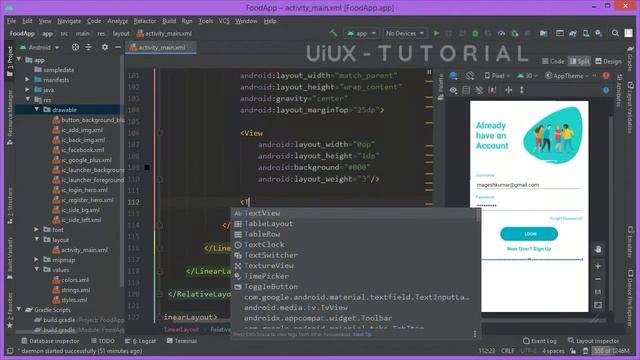Toggle the Palette side panel
Viewport: 640px width, 360px height.
click(441, 87)
